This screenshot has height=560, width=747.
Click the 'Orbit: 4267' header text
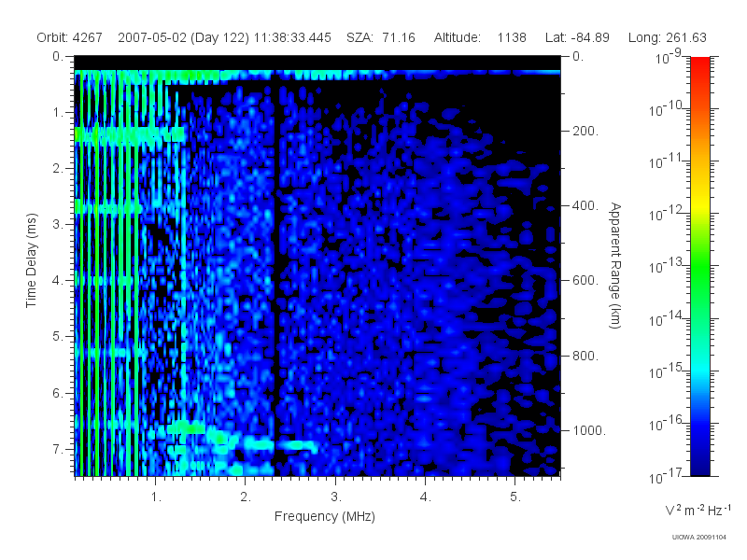69,37
